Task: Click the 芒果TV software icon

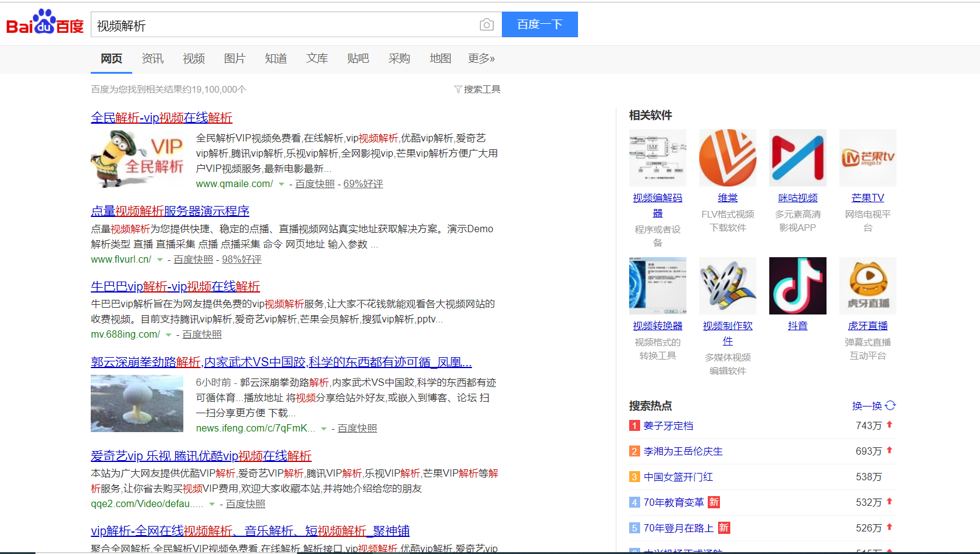Action: click(x=867, y=157)
